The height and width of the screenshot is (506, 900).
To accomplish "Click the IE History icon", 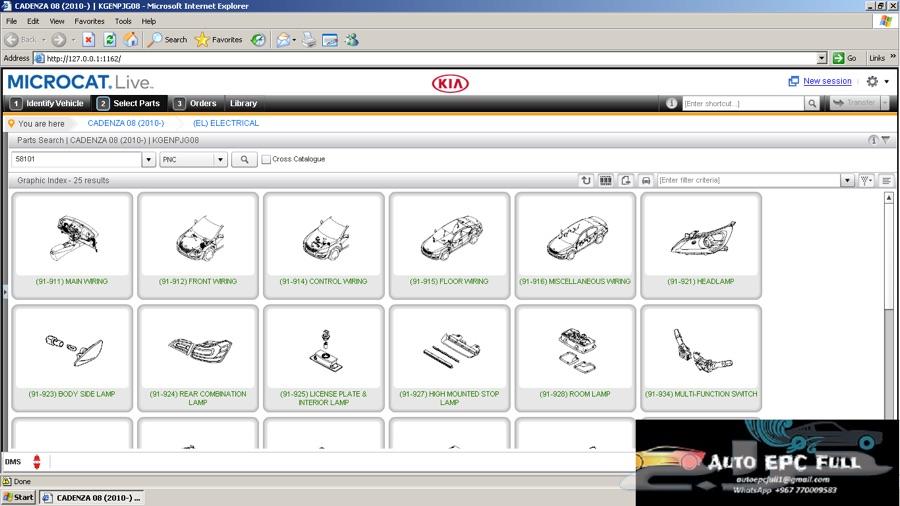I will coord(258,40).
